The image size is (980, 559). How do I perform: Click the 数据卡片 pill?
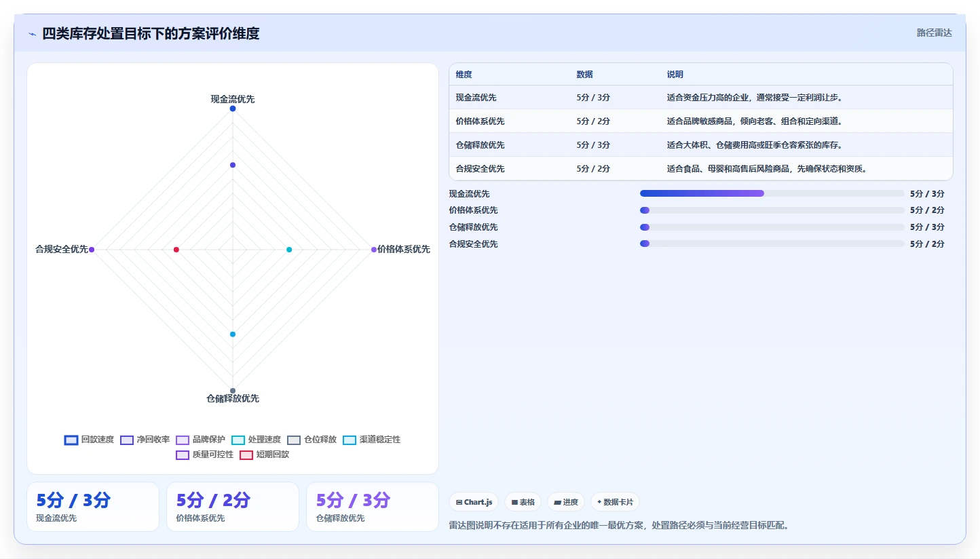tap(615, 502)
